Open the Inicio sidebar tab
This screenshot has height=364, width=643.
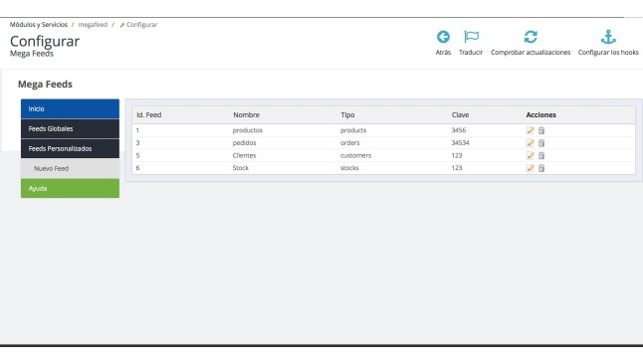pos(70,108)
